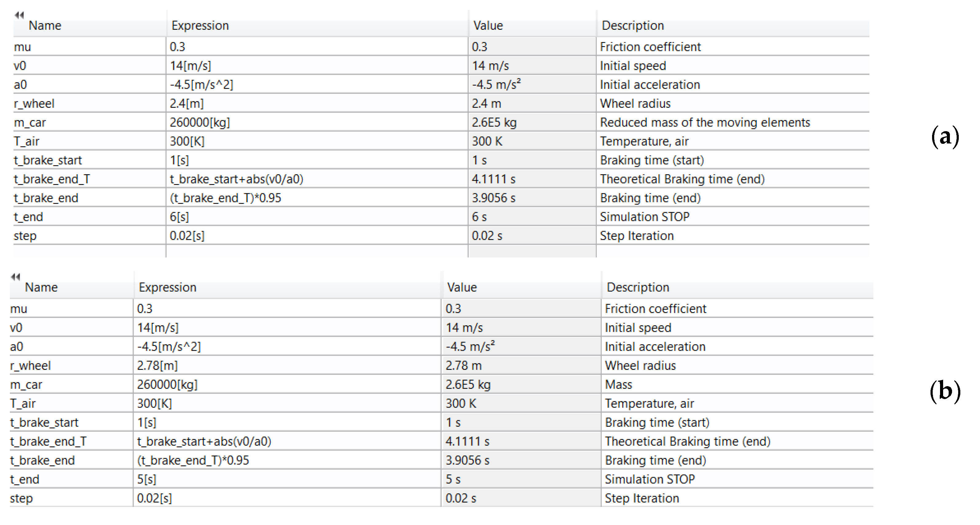The width and height of the screenshot is (980, 525).
Task: Select the 'Mass' description cell for m_car
Action: 618,385
